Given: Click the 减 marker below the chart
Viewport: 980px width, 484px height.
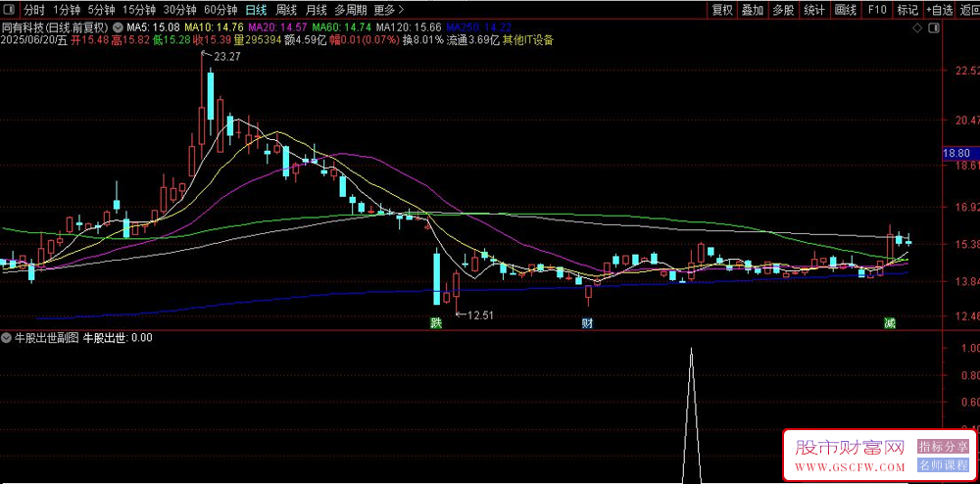Looking at the screenshot, I should (x=889, y=323).
